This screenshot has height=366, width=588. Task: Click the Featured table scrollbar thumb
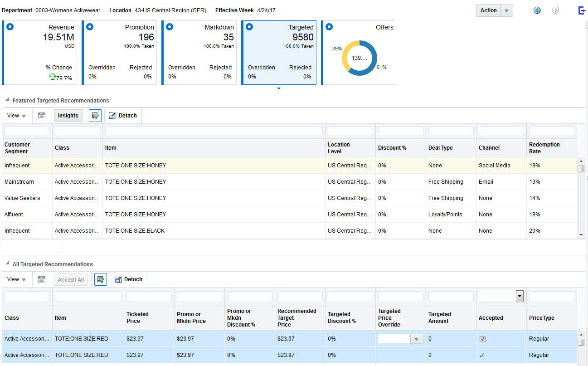coord(581,169)
